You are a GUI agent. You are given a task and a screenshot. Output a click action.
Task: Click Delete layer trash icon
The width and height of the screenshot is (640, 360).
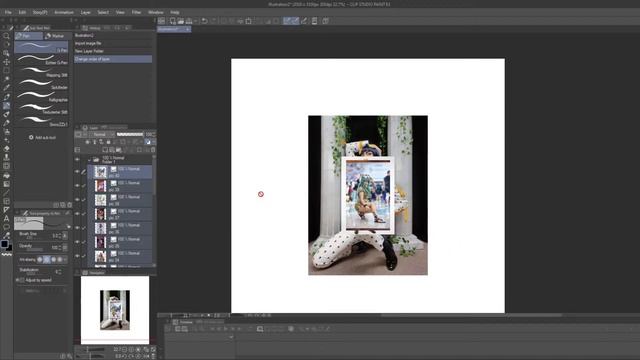point(153,150)
